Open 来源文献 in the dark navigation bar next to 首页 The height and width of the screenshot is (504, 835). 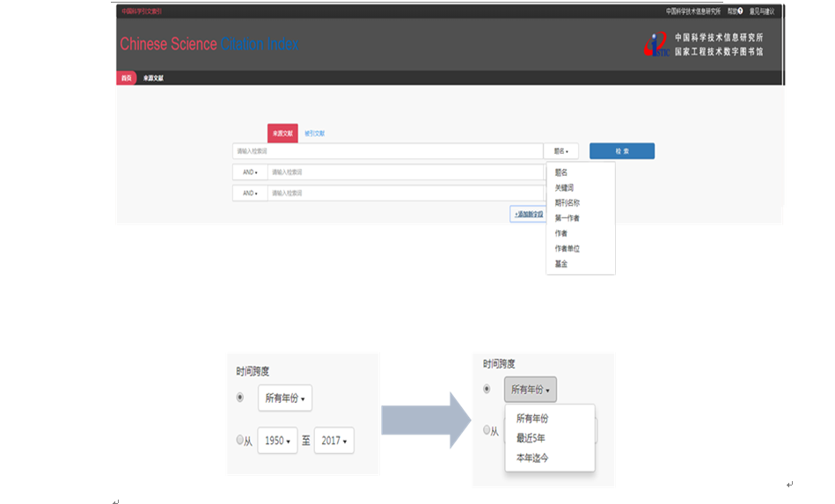[x=153, y=77]
